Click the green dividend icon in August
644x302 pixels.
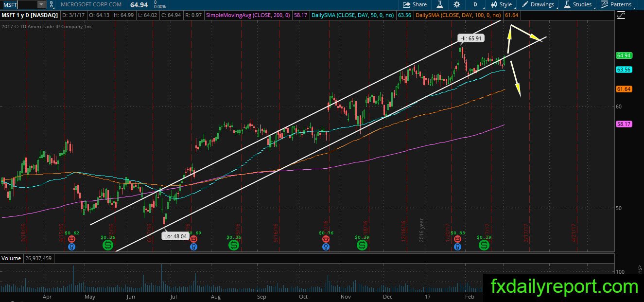234,246
